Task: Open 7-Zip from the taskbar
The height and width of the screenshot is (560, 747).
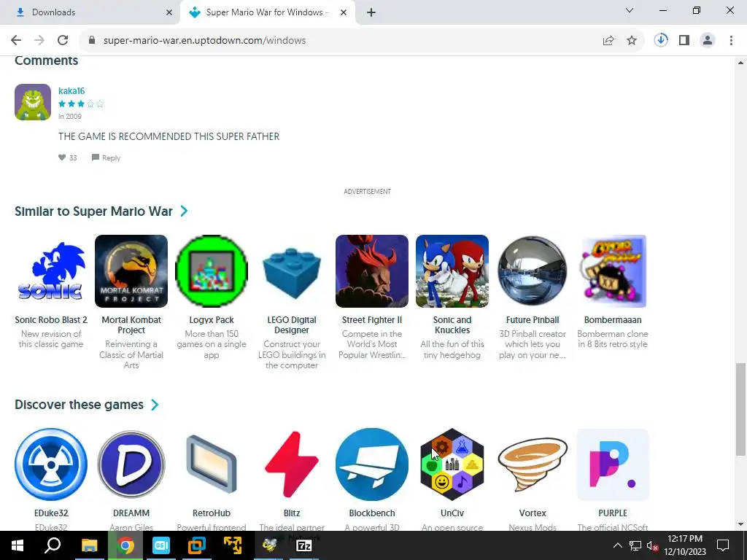Action: point(304,545)
